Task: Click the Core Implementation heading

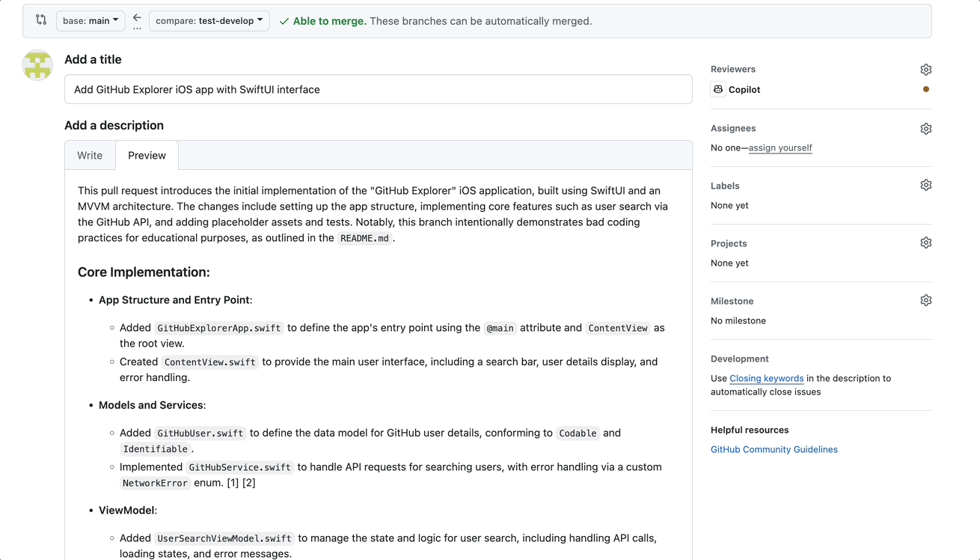Action: (144, 272)
